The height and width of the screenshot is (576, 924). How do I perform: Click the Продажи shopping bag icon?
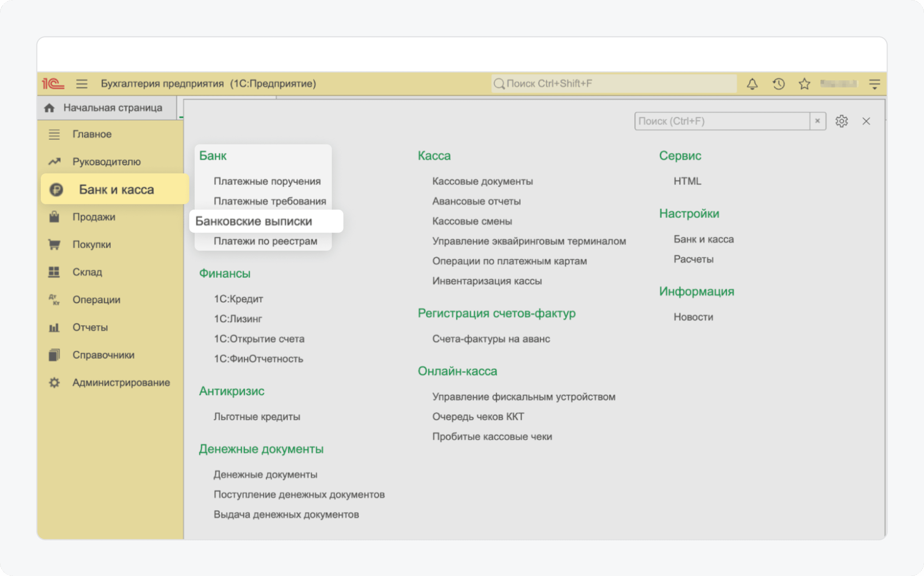[54, 217]
